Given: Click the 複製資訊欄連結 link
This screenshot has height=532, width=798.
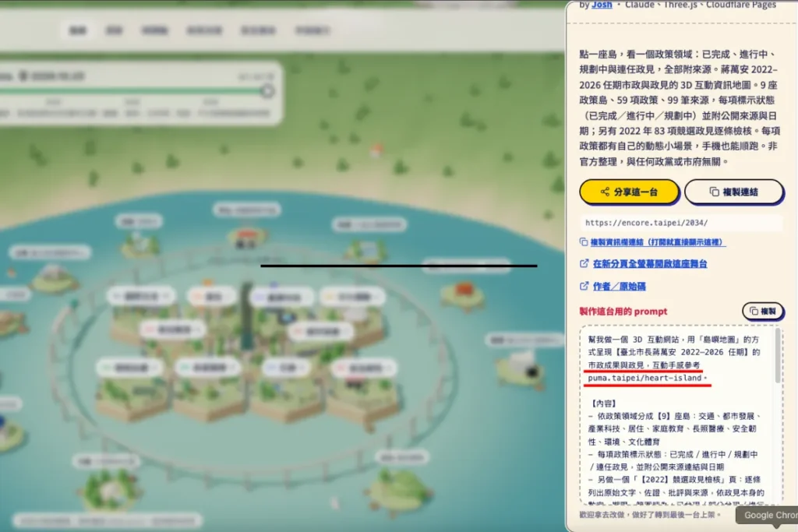Looking at the screenshot, I should click(654, 242).
